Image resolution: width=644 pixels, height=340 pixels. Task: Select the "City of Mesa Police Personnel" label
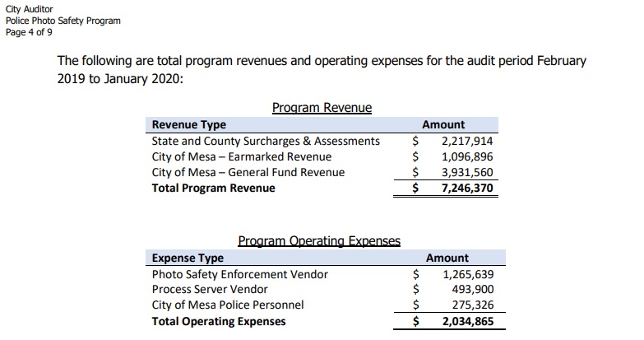[x=228, y=305]
